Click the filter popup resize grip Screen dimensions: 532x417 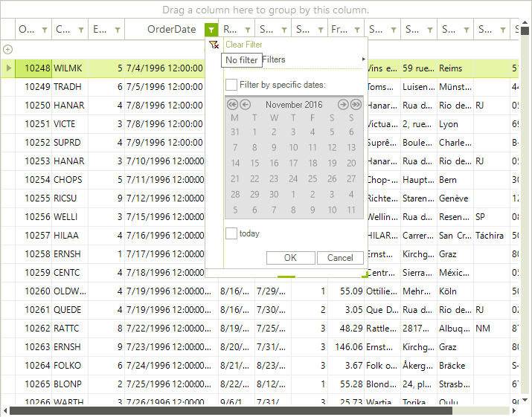365,276
